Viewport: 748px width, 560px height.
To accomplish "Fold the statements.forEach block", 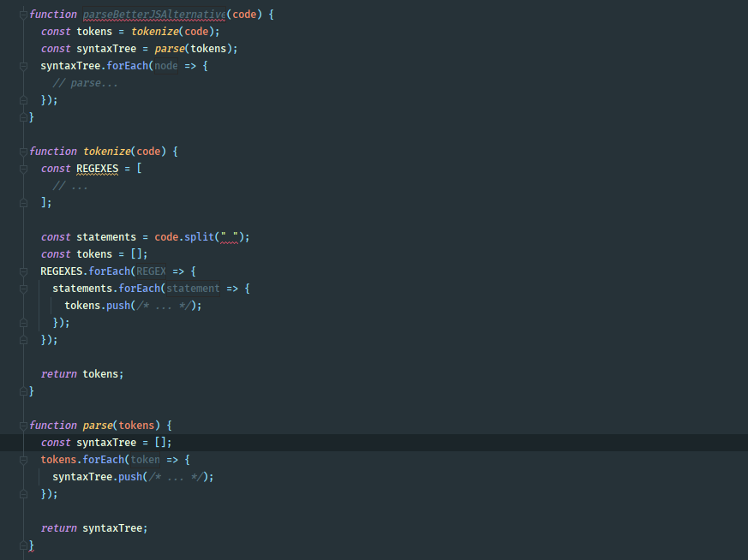I will coord(24,289).
